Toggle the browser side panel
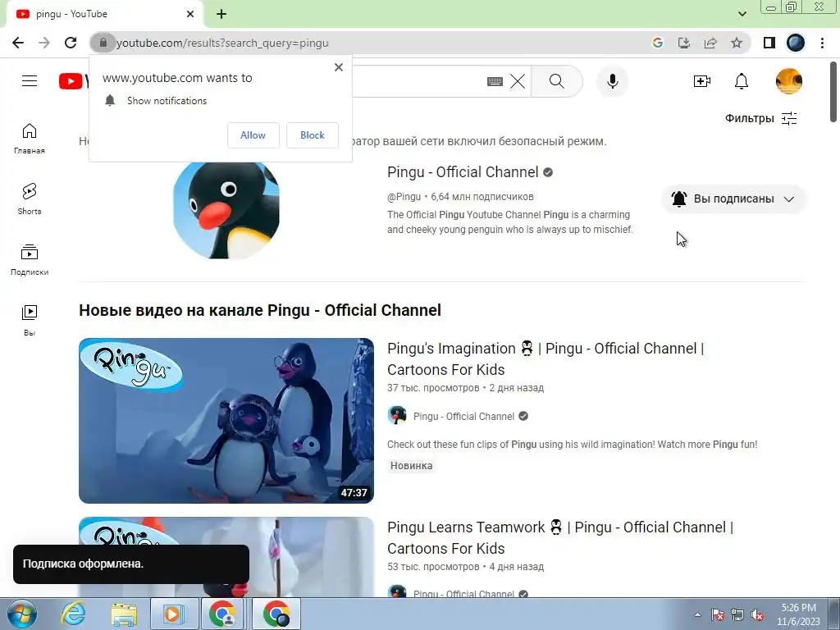Viewport: 840px width, 630px height. (769, 43)
